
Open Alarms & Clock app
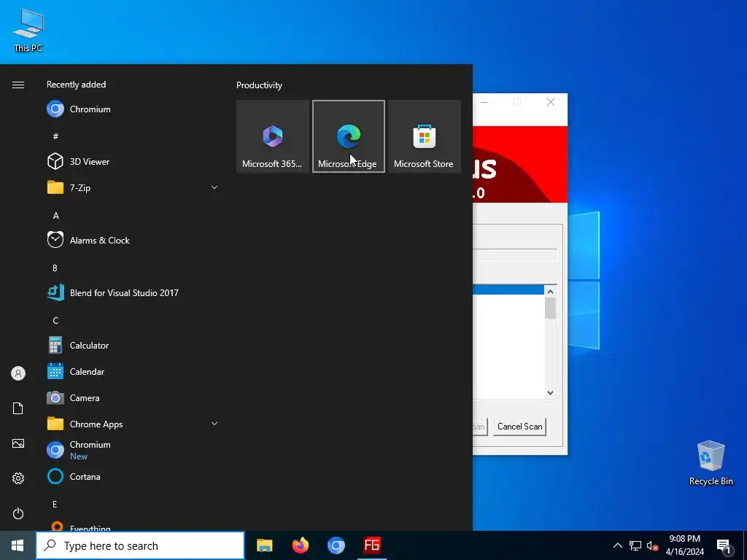(133, 241)
